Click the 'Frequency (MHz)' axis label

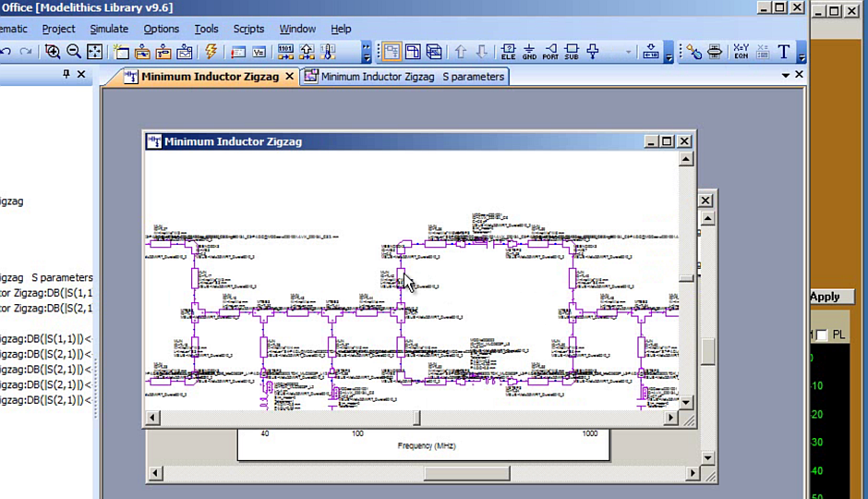coord(427,445)
